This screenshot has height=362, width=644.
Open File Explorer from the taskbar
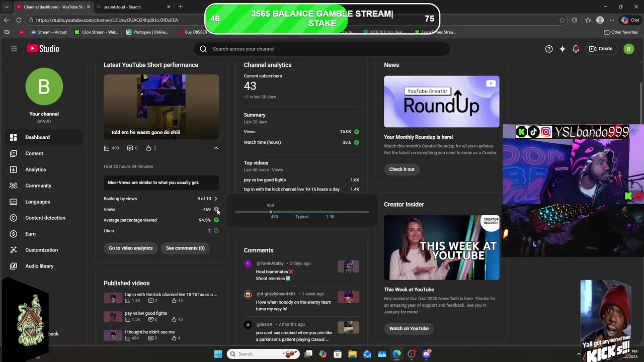(352, 354)
